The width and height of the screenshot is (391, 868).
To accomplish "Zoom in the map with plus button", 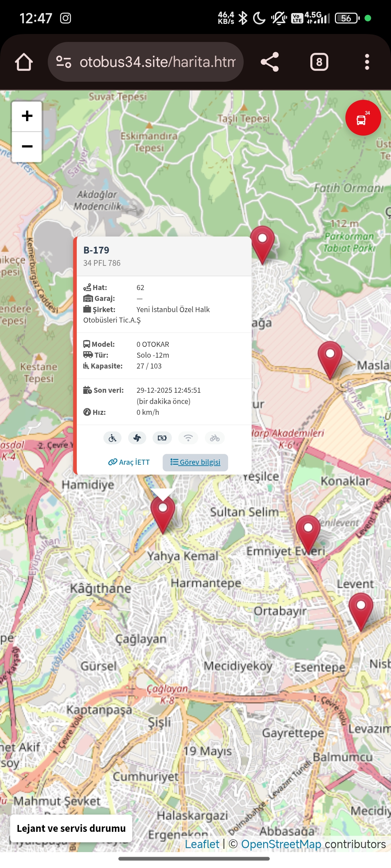I will 27,116.
